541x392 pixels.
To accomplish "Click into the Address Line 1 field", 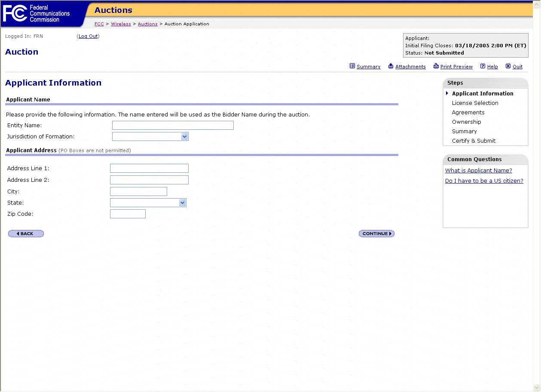I will pyautogui.click(x=149, y=168).
